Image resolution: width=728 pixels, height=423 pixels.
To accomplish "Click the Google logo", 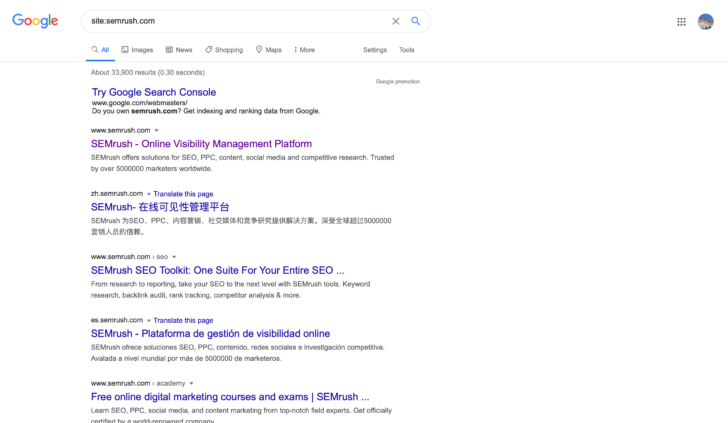I will 34,21.
